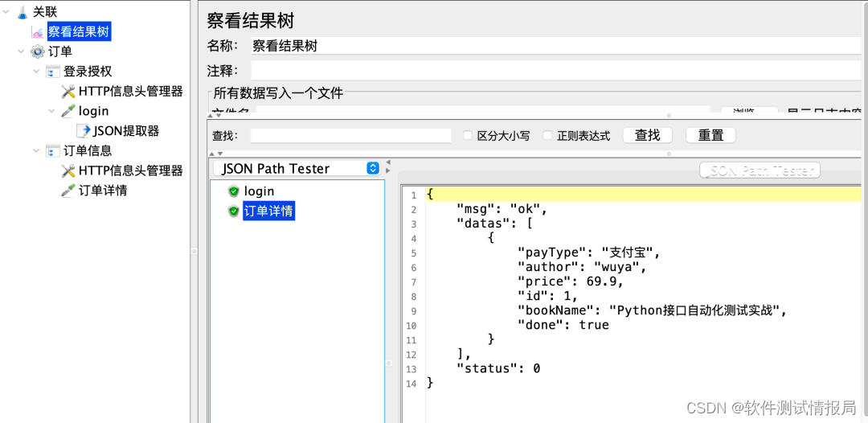The image size is (868, 423).
Task: Click the 察看结果树 panel heading
Action: point(250,20)
